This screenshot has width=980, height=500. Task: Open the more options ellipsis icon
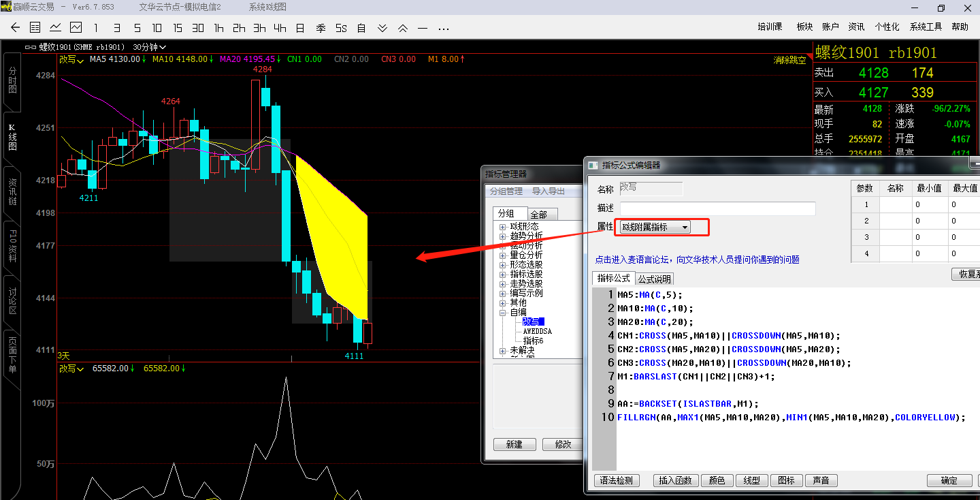pyautogui.click(x=444, y=28)
